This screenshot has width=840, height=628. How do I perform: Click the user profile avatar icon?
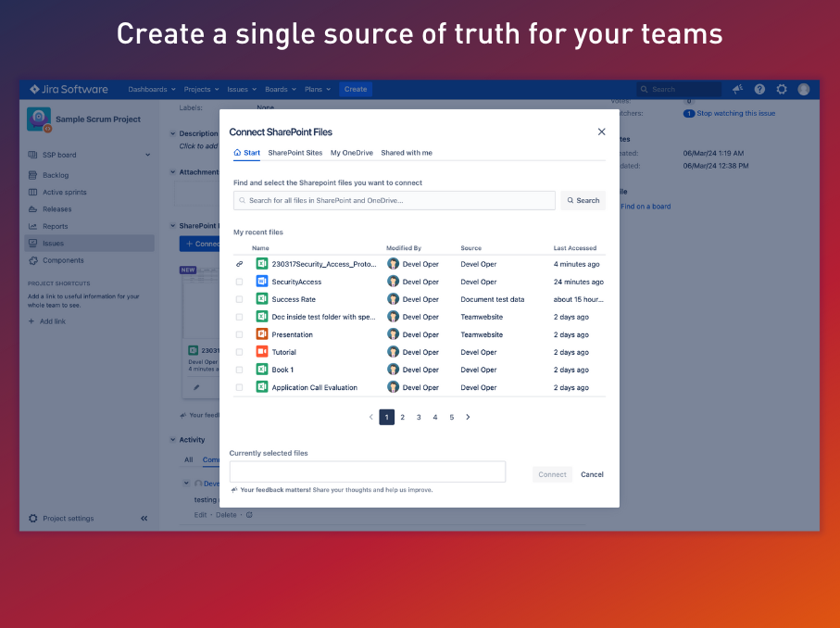point(804,89)
